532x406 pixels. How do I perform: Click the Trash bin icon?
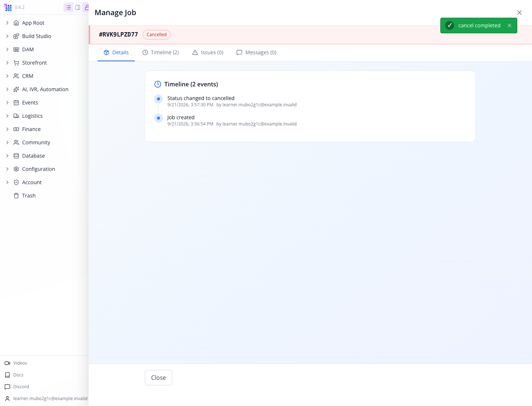[x=16, y=196]
